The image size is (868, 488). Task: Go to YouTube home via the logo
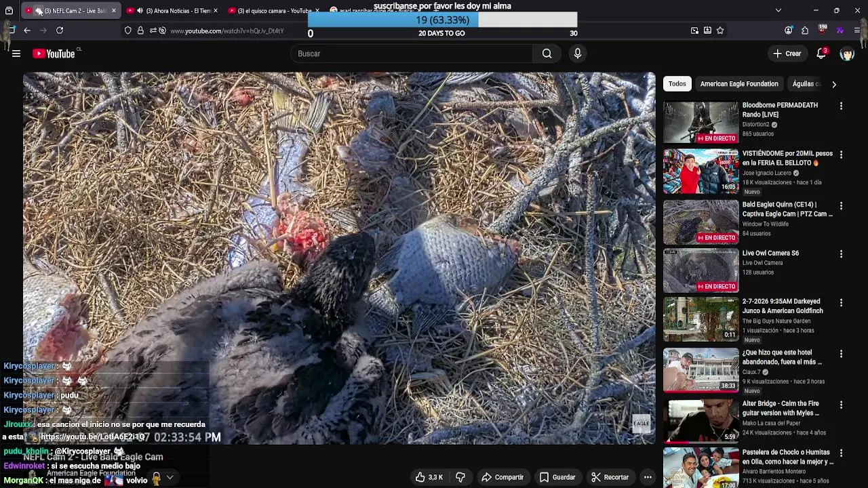pos(54,54)
